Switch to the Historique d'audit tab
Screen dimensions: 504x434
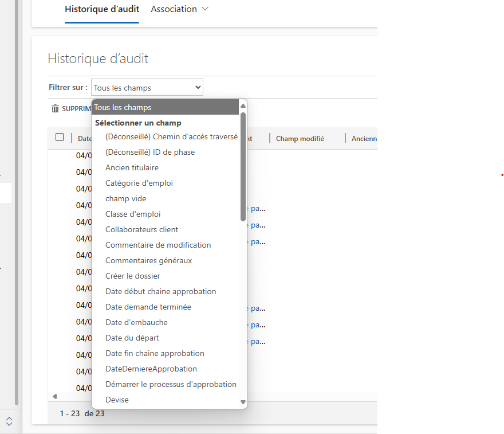102,9
